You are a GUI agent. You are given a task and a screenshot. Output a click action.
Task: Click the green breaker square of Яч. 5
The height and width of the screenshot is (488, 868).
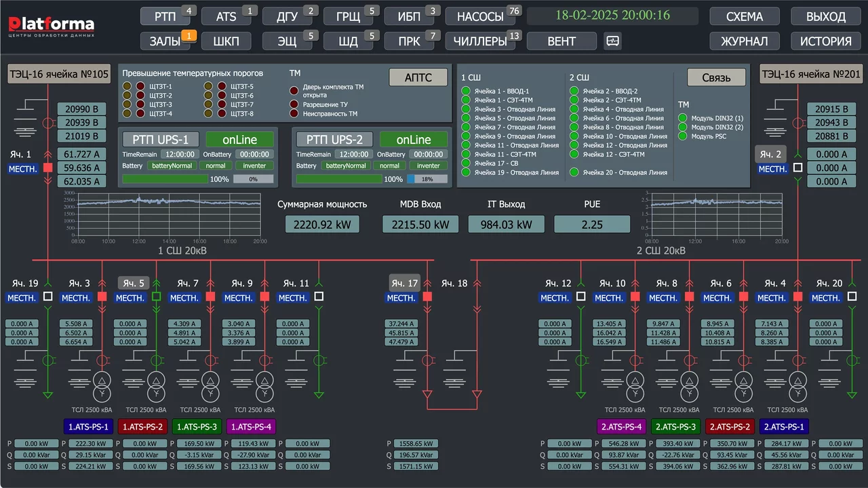(x=157, y=297)
